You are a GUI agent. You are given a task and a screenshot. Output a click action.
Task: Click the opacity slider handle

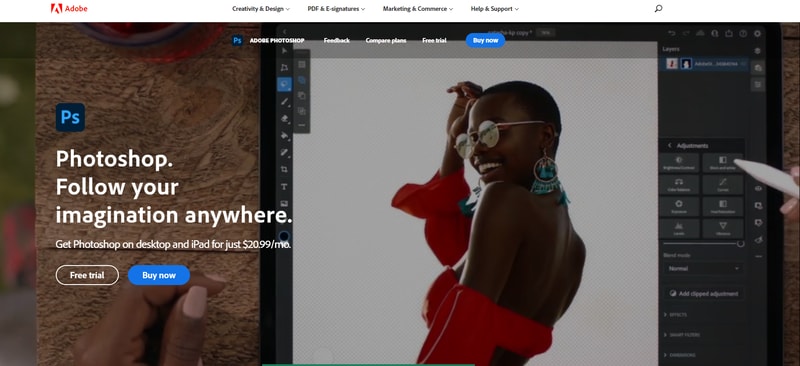pyautogui.click(x=740, y=243)
